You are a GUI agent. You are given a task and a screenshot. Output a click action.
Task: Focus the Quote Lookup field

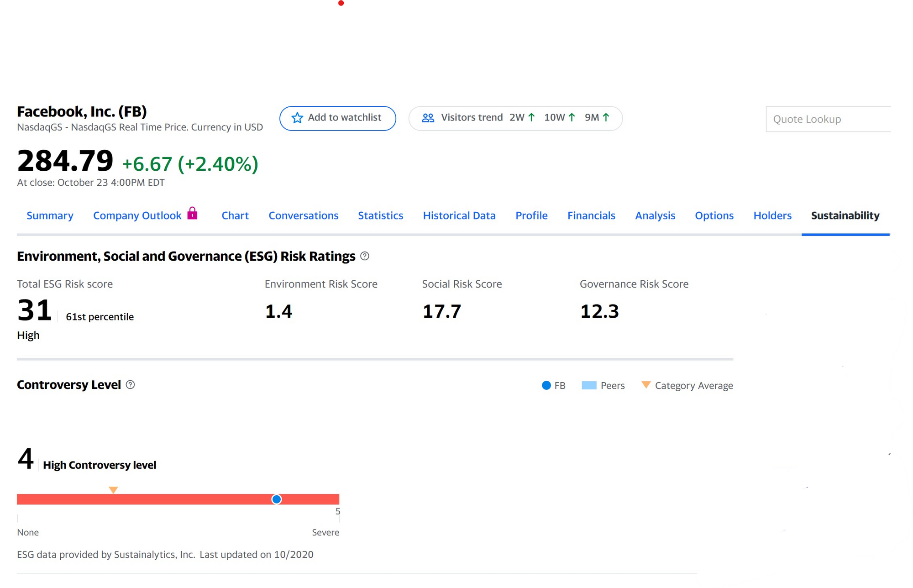pos(828,119)
